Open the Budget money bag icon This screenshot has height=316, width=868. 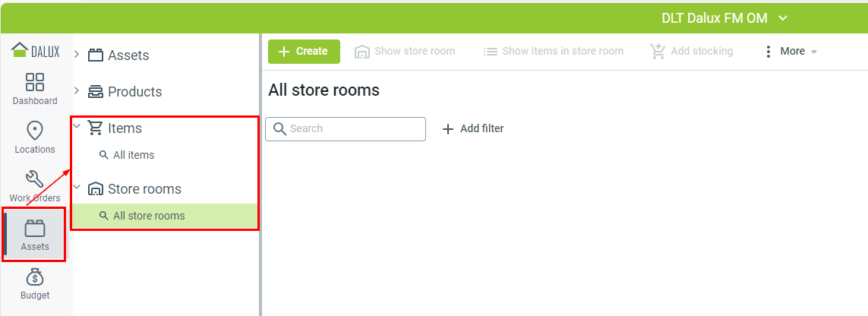coord(35,277)
